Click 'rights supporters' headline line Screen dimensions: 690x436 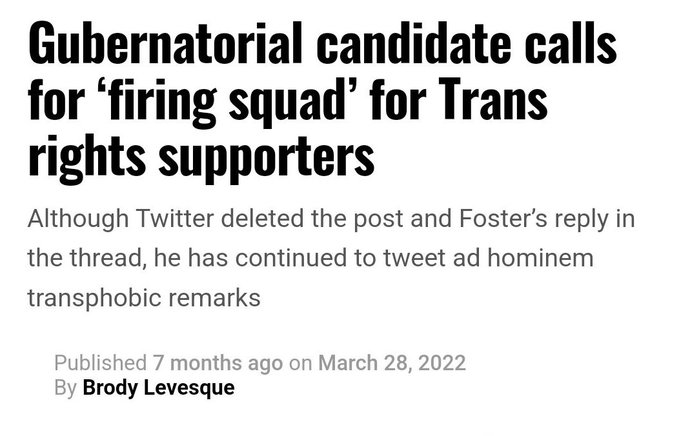201,158
